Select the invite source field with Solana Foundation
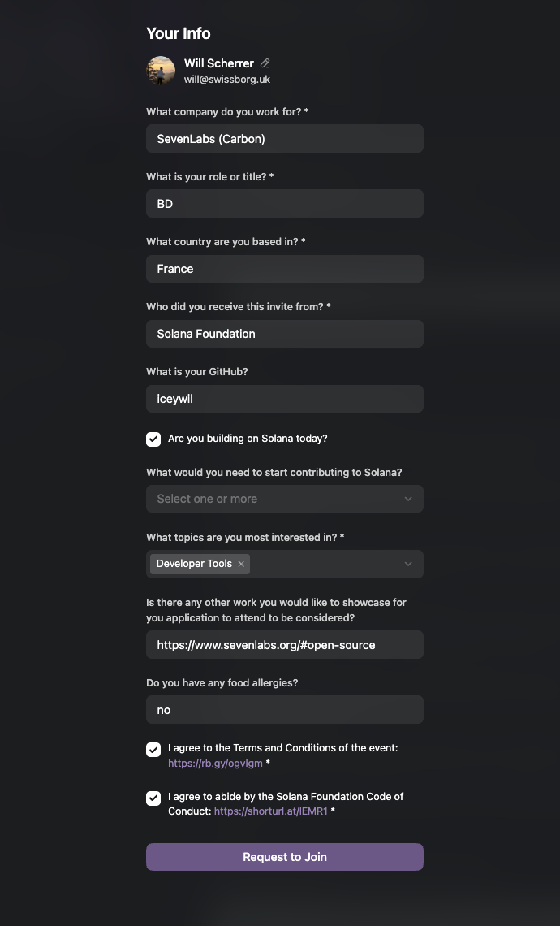 pos(284,334)
